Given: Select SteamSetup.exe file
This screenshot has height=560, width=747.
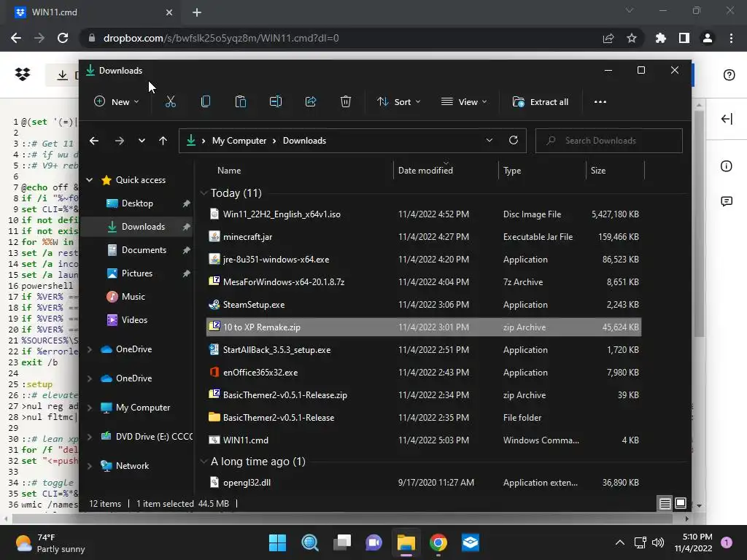Looking at the screenshot, I should coord(424,305).
